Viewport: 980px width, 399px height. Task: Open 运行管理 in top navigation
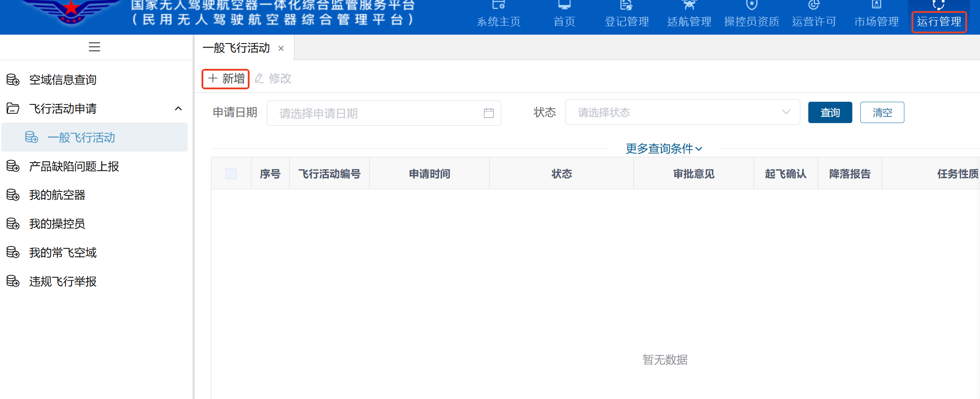pyautogui.click(x=939, y=21)
